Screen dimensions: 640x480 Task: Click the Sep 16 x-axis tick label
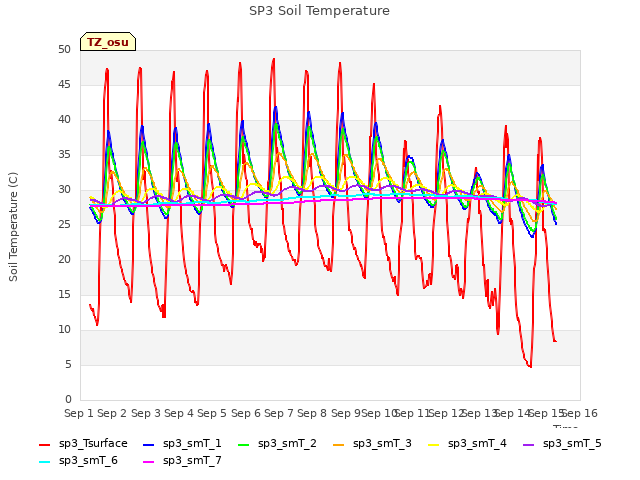pyautogui.click(x=580, y=413)
